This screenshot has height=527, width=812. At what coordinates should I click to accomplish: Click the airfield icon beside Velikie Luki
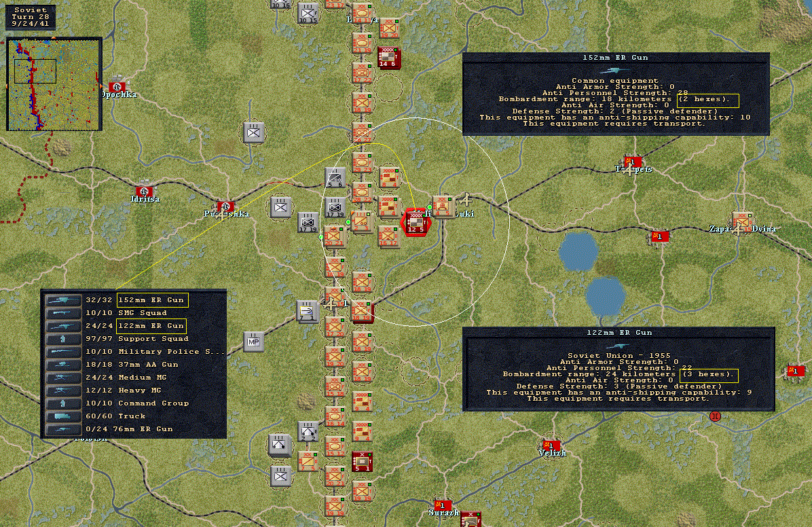pos(465,200)
